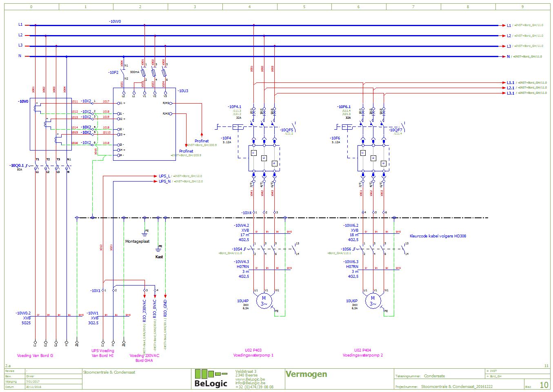Select the -10W6.2 cable label

tap(351, 225)
